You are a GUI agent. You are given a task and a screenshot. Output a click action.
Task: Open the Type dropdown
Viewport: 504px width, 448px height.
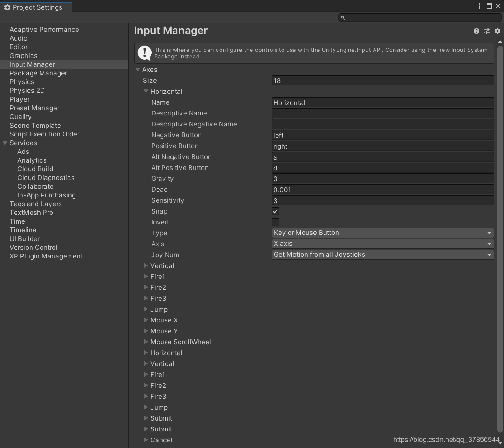coord(382,233)
